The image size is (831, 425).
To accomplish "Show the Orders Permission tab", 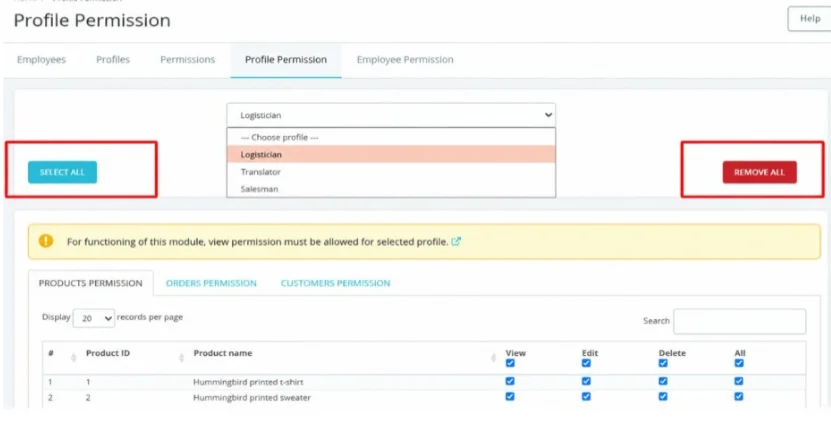I will click(x=211, y=283).
